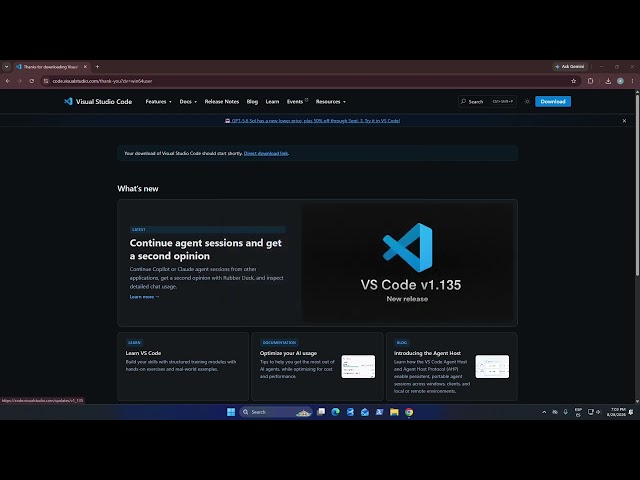This screenshot has height=480, width=640.
Task: Open the site information icon in address bar
Action: pos(46,81)
